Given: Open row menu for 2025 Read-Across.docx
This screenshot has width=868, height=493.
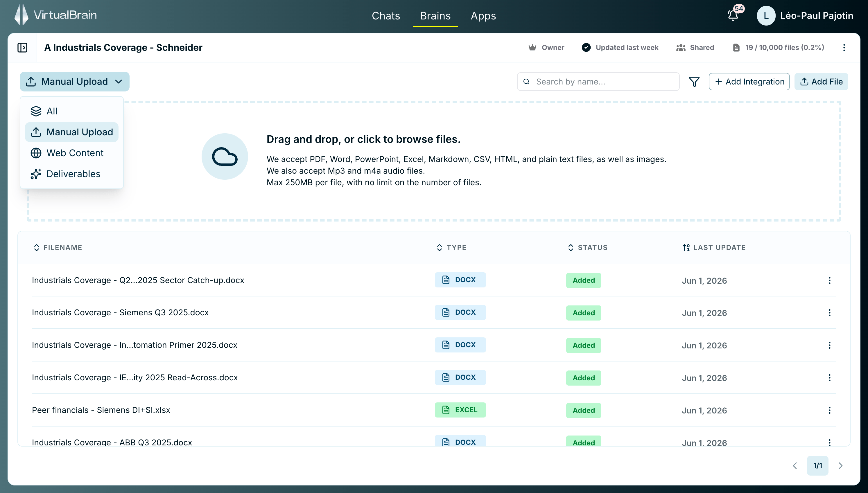Looking at the screenshot, I should pos(829,378).
